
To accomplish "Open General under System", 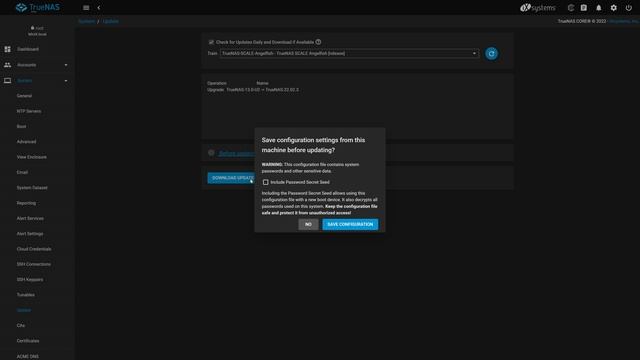I will click(24, 96).
